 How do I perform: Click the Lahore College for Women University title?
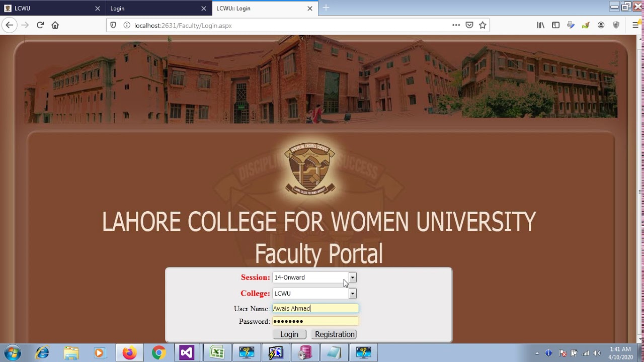pos(318,222)
